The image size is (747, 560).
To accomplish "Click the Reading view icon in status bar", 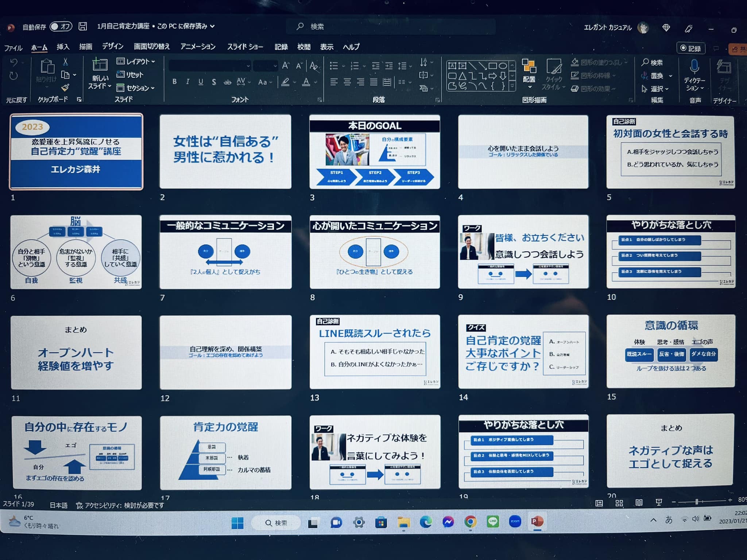I will click(639, 502).
